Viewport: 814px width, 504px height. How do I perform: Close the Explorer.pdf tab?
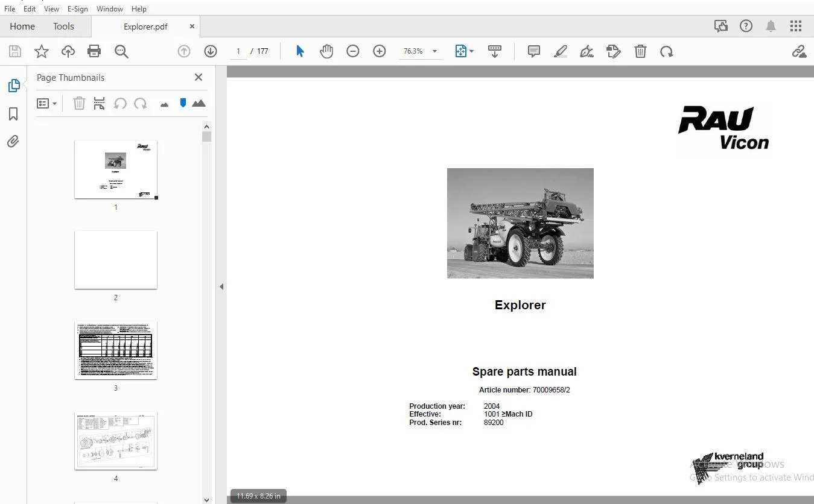192,27
